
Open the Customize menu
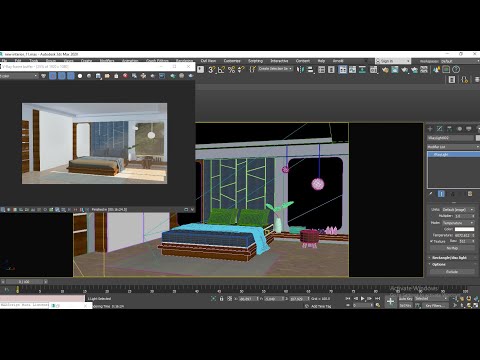point(232,61)
